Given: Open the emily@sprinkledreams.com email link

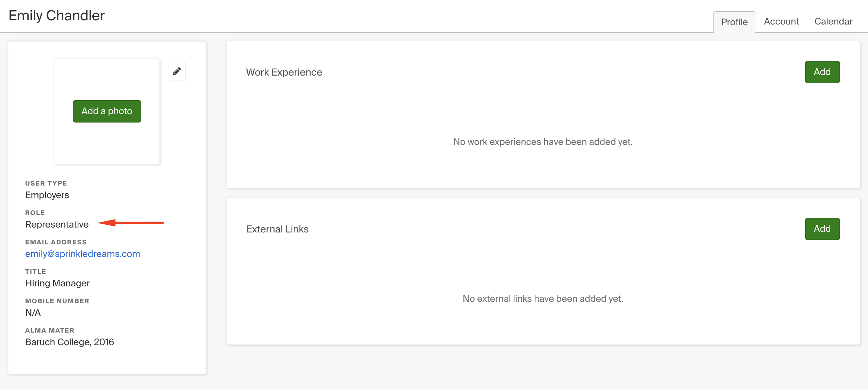Looking at the screenshot, I should tap(83, 254).
